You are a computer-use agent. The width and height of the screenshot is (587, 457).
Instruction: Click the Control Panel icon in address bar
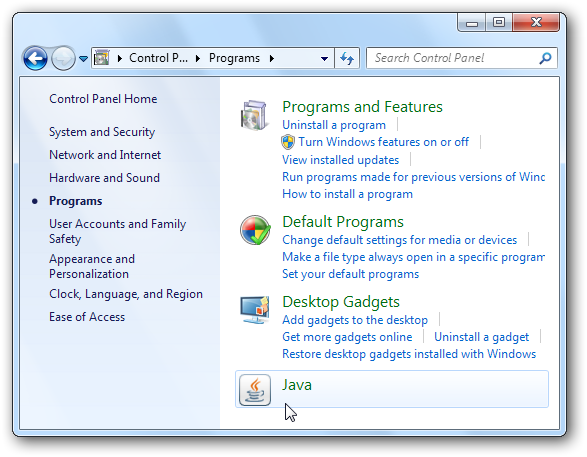point(101,58)
